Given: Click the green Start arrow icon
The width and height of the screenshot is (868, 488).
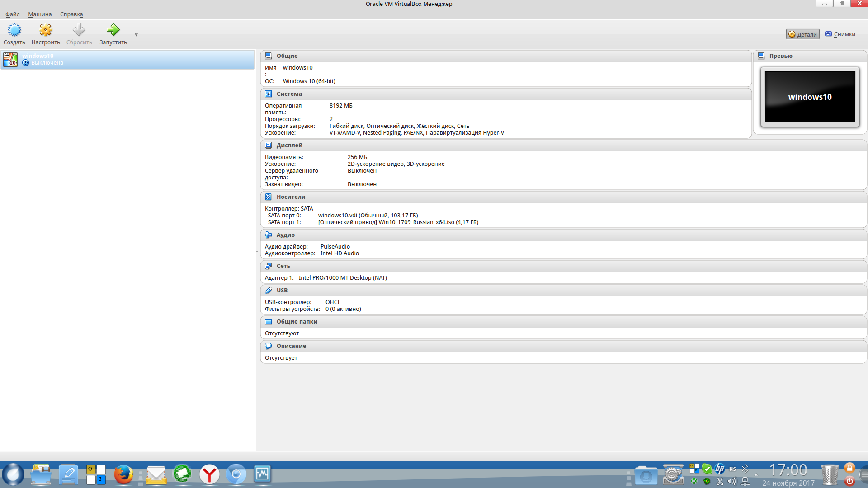Looking at the screenshot, I should pyautogui.click(x=113, y=30).
